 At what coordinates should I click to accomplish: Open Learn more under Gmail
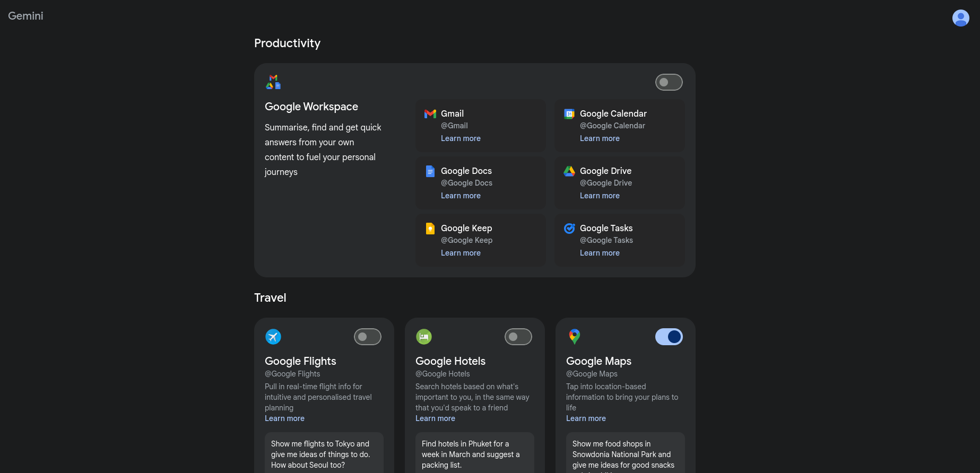coord(461,138)
